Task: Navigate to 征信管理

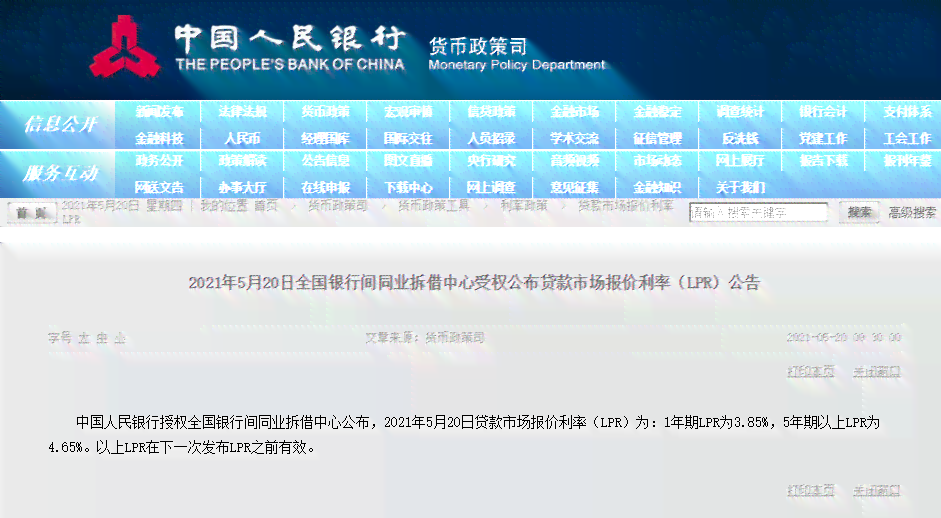Action: click(657, 139)
